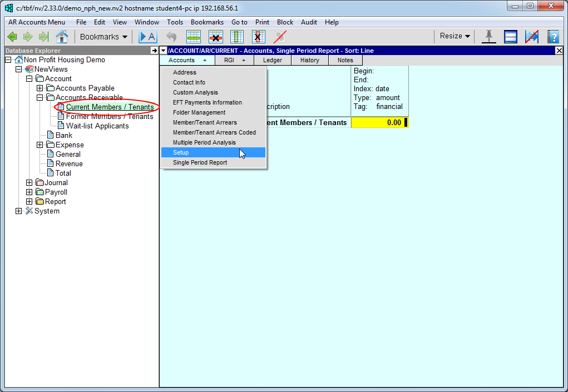Screen dimensions: 568x392
Task: Click the pin window toolbar icon
Action: pos(489,37)
